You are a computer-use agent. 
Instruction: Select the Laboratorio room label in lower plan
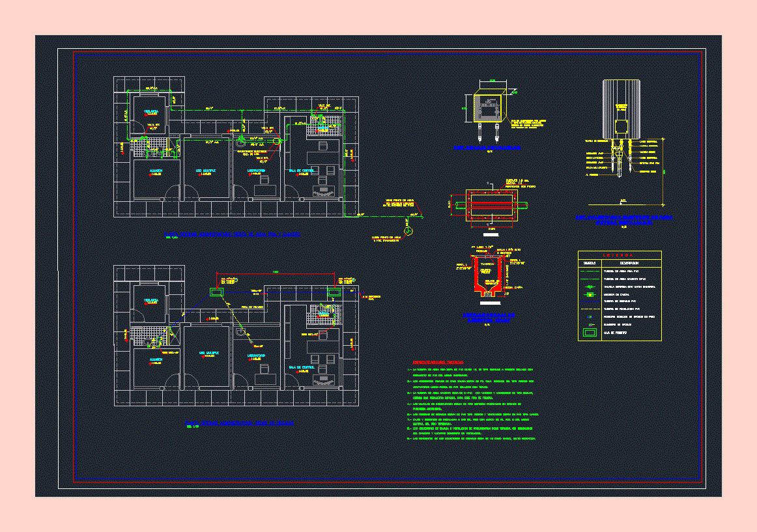257,356
